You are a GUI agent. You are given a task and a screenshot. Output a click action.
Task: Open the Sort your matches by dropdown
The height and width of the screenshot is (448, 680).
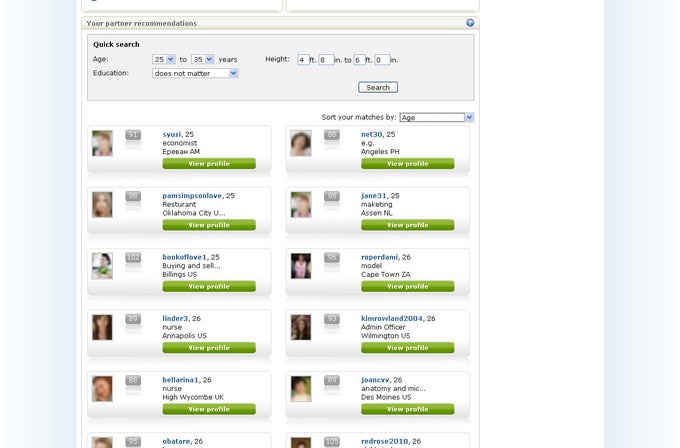click(x=437, y=117)
